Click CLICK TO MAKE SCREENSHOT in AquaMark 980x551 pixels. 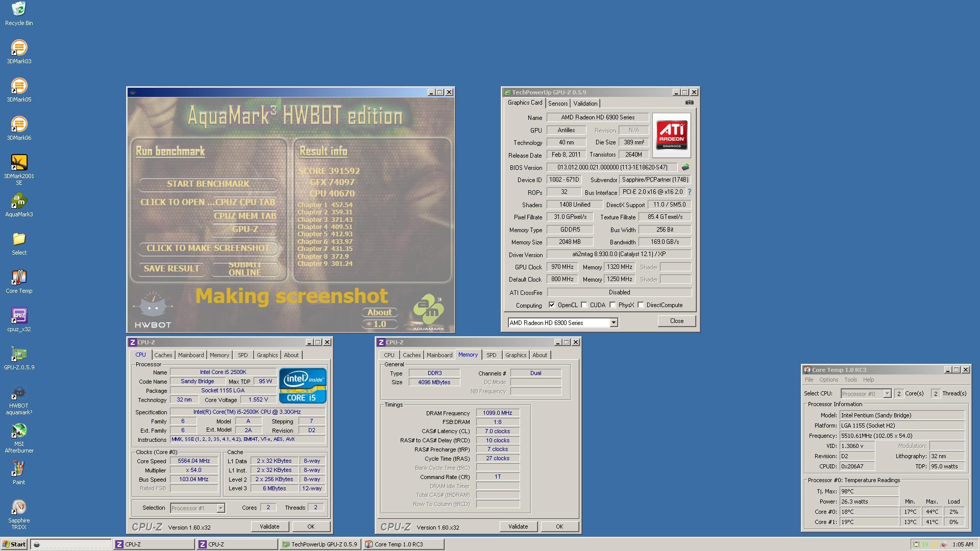tap(208, 248)
